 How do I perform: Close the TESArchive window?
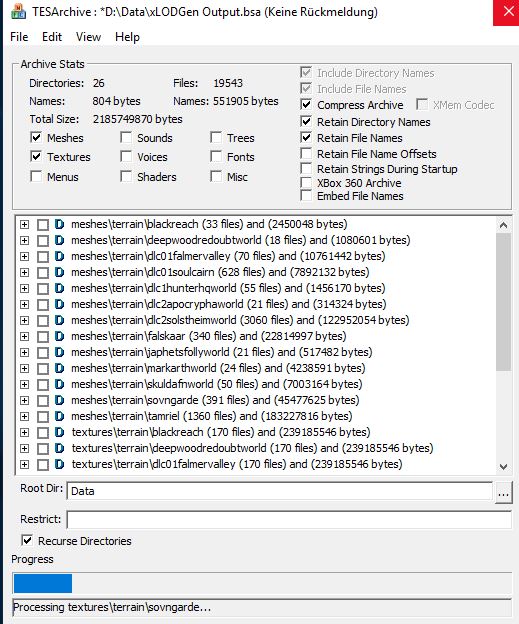click(506, 12)
